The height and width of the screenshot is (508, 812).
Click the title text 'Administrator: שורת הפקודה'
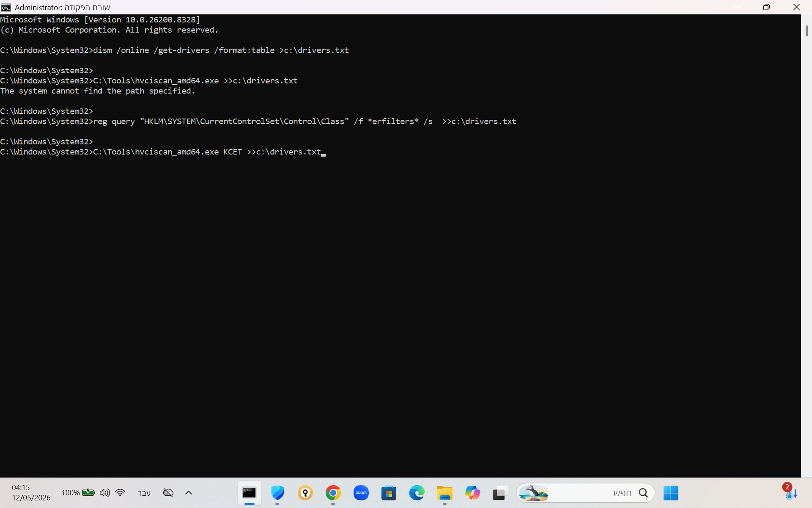coord(62,8)
